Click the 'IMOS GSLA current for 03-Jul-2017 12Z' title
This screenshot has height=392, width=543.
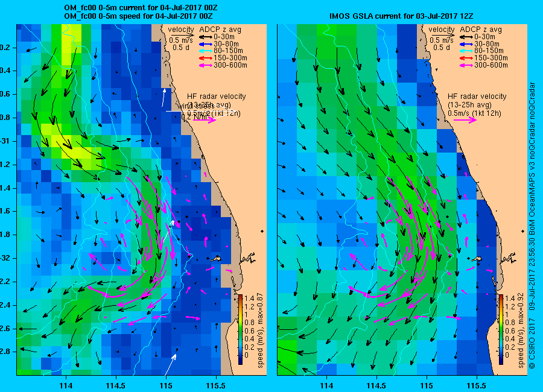point(401,16)
